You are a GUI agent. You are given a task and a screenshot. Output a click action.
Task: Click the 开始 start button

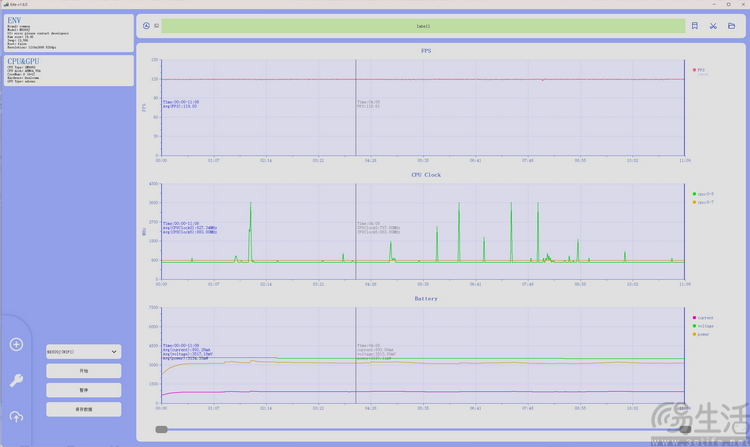pos(83,371)
